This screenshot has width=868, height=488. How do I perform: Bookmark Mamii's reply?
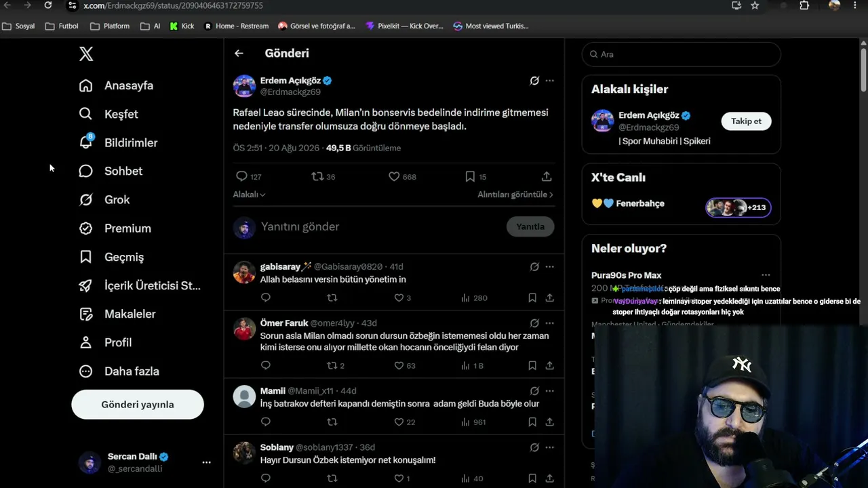pos(532,422)
